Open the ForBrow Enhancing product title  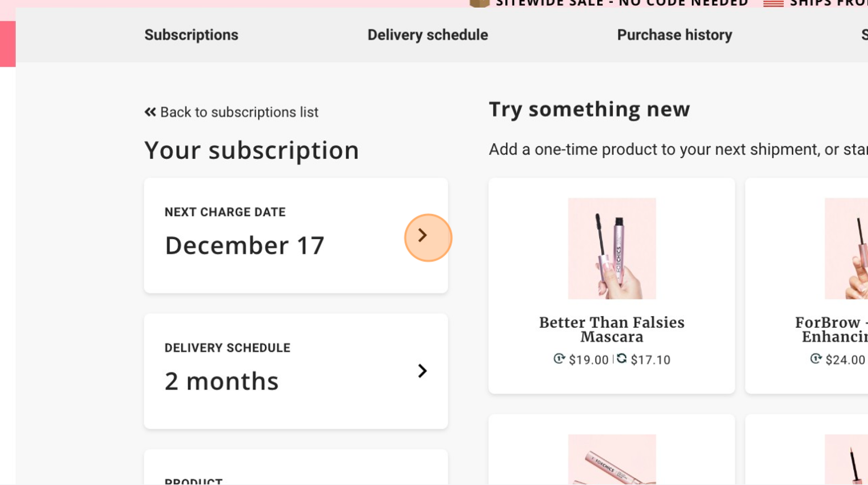[831, 330]
